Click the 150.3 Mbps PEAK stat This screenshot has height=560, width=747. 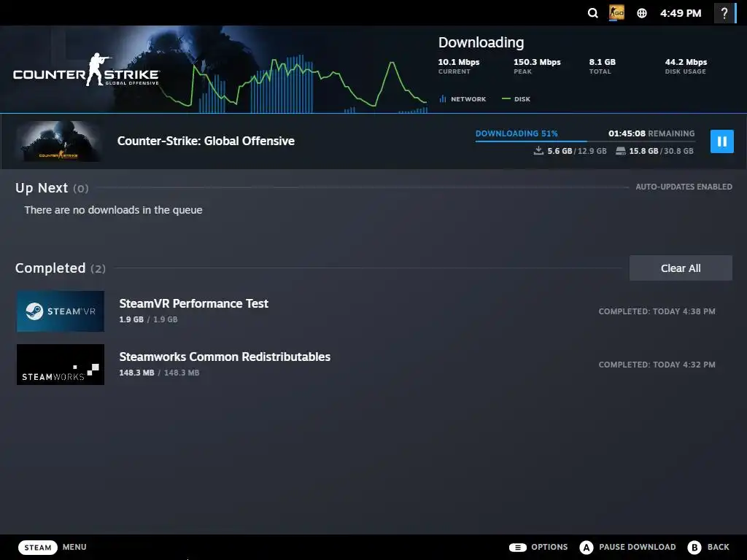(537, 66)
